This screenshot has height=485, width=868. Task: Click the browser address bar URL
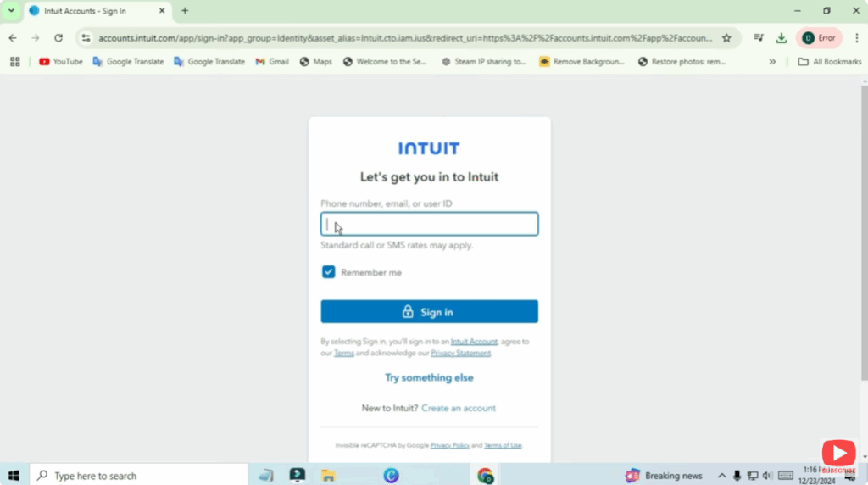point(405,38)
